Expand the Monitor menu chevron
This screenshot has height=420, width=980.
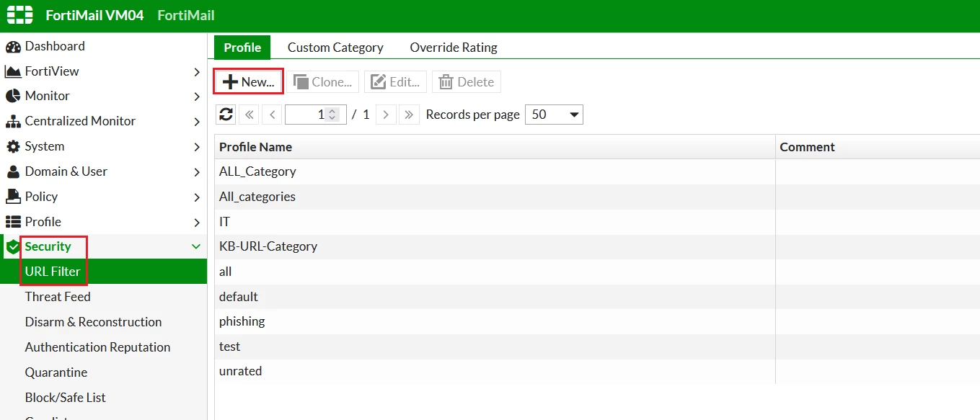(197, 97)
